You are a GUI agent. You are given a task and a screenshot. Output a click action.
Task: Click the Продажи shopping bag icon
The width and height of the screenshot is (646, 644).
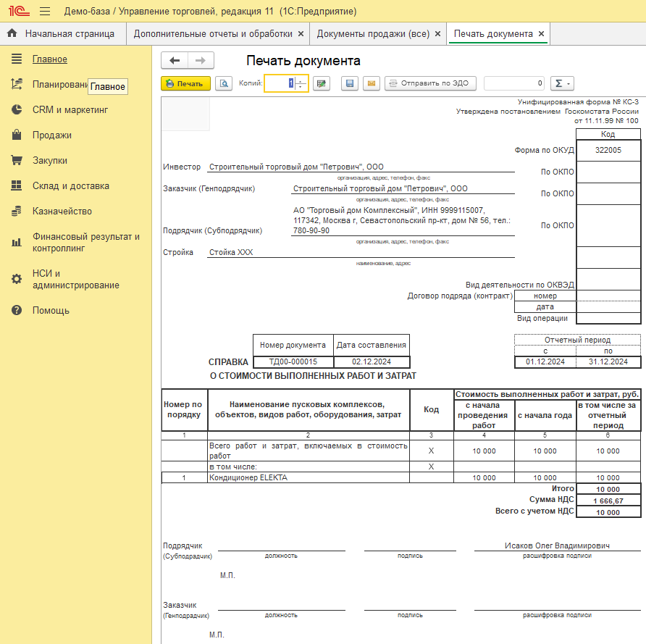tap(17, 135)
